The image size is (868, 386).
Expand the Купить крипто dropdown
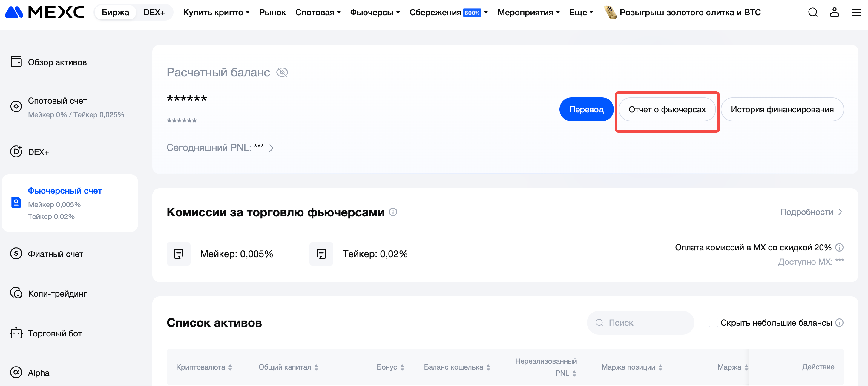coord(216,13)
